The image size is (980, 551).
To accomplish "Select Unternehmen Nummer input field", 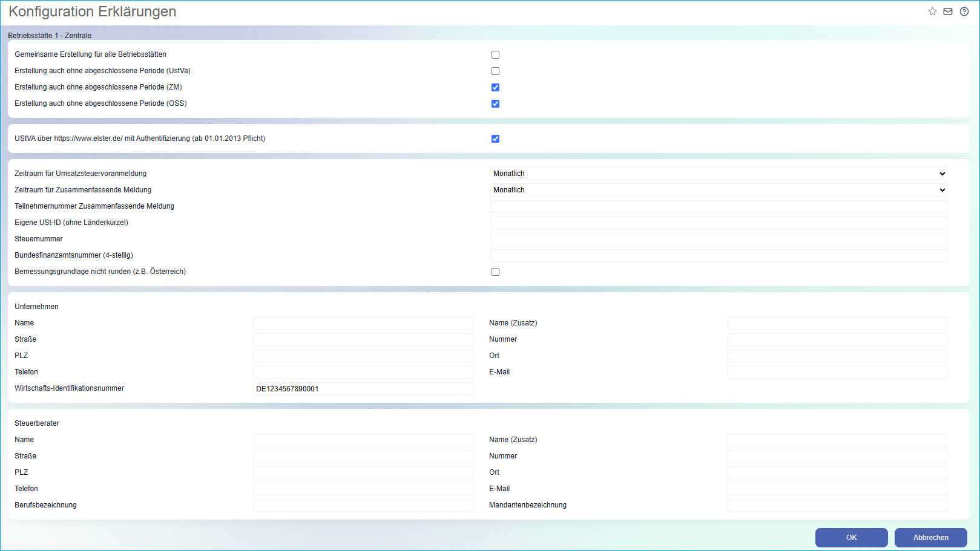I will pos(838,339).
